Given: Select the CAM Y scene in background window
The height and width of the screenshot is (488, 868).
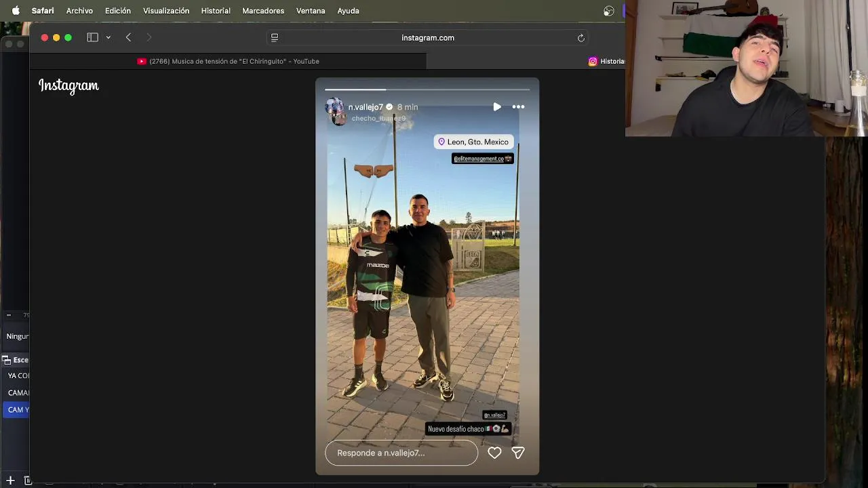Looking at the screenshot, I should coord(16,409).
